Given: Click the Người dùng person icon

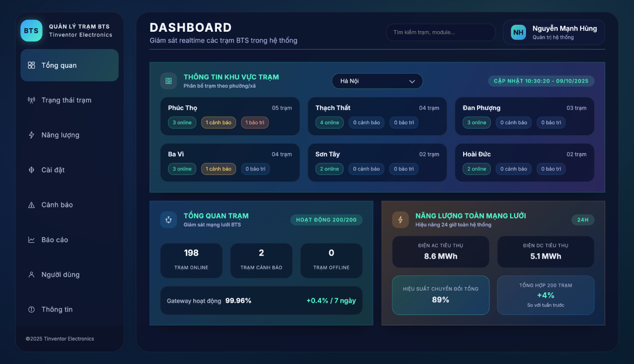Looking at the screenshot, I should (32, 274).
